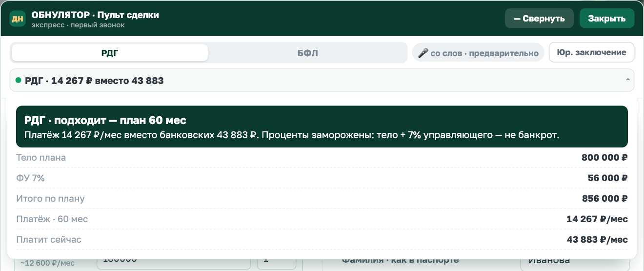
Task: Click the ОБНУЛЯТОР · Пульт сделки title
Action: click(x=95, y=15)
